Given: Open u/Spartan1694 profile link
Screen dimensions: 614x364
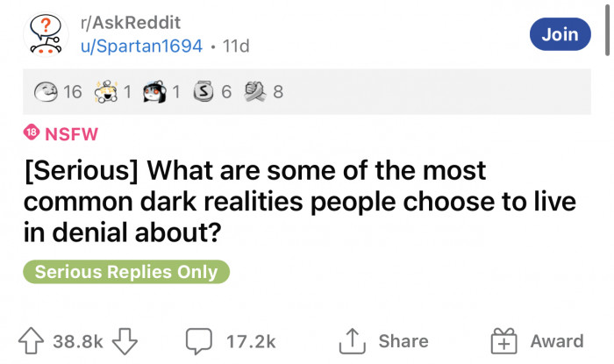Looking at the screenshot, I should pyautogui.click(x=141, y=46).
